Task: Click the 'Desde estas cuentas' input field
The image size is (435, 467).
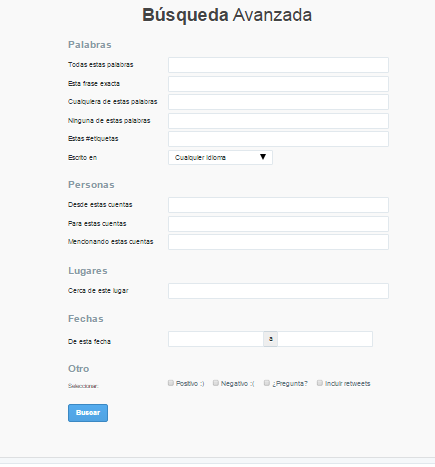Action: (x=278, y=205)
